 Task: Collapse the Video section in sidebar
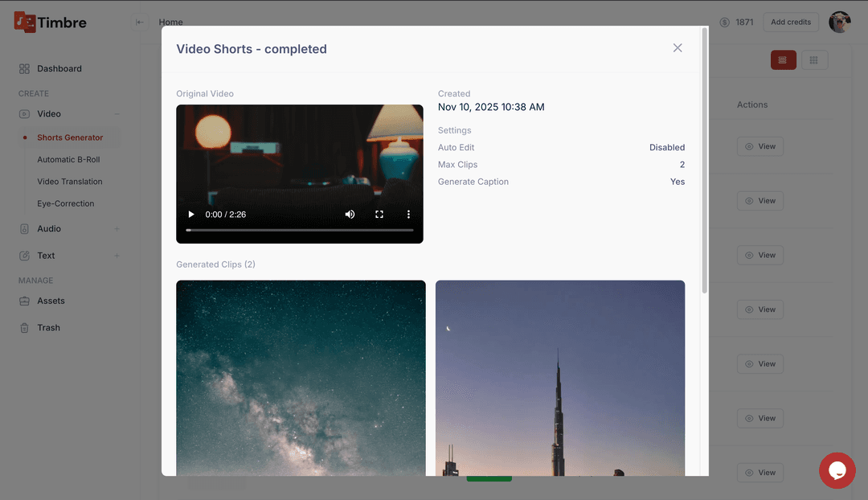117,114
